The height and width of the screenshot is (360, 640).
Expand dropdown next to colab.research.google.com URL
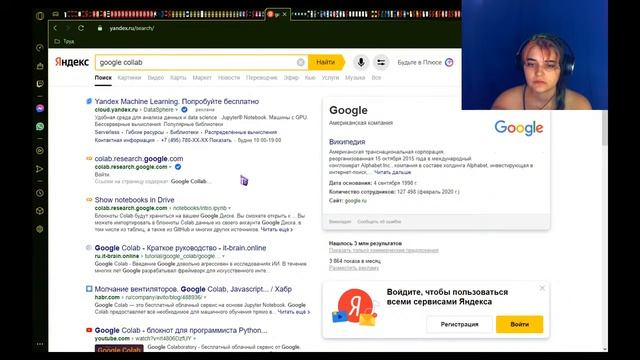[x=170, y=167]
